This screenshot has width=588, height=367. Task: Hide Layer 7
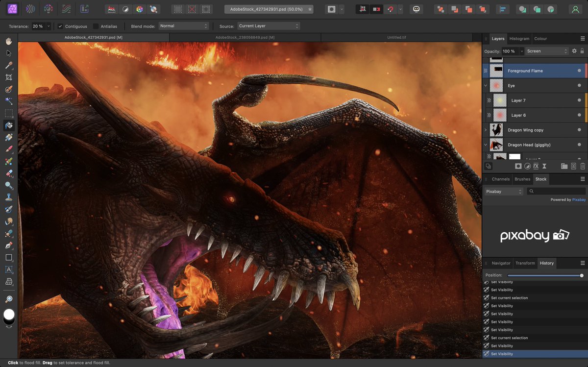pyautogui.click(x=579, y=100)
